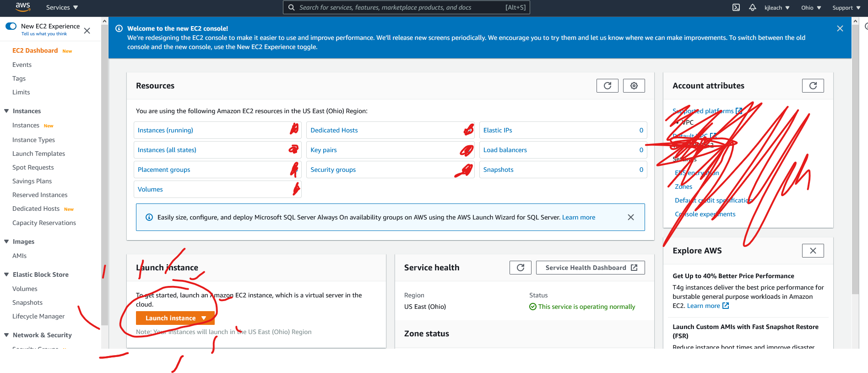Open Security groups resource link

(333, 170)
